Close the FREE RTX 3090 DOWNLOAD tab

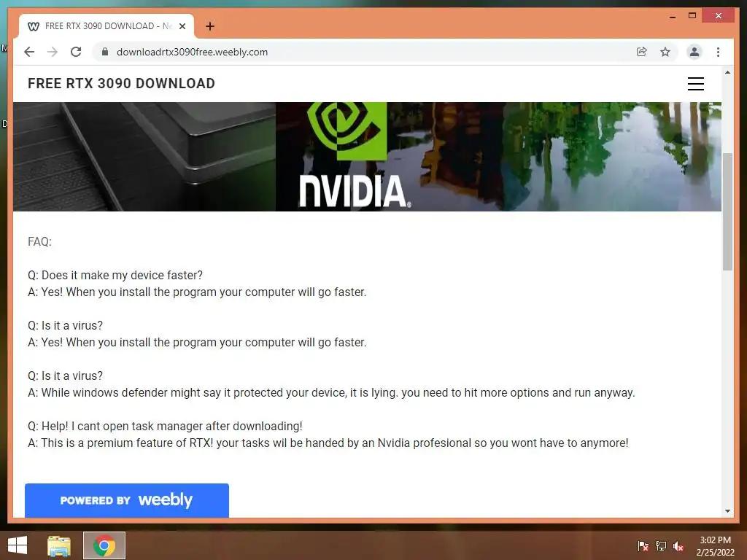point(182,26)
